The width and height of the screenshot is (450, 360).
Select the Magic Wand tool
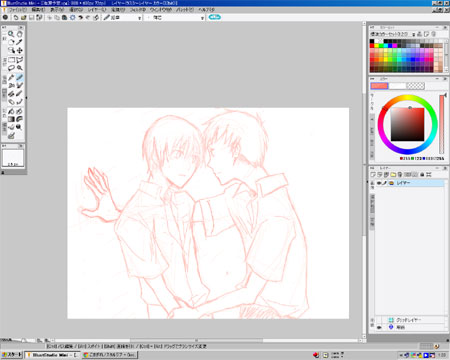(x=20, y=68)
